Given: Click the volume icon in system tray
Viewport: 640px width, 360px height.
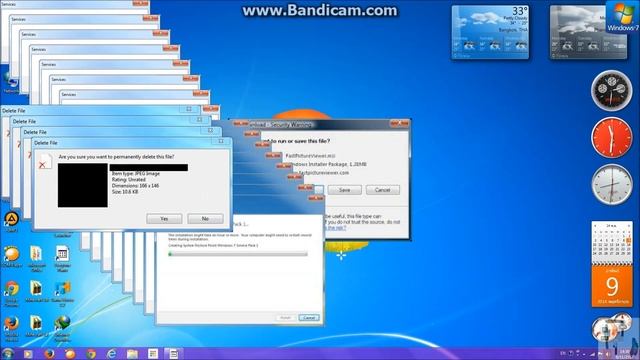Looking at the screenshot, I should click(608, 354).
